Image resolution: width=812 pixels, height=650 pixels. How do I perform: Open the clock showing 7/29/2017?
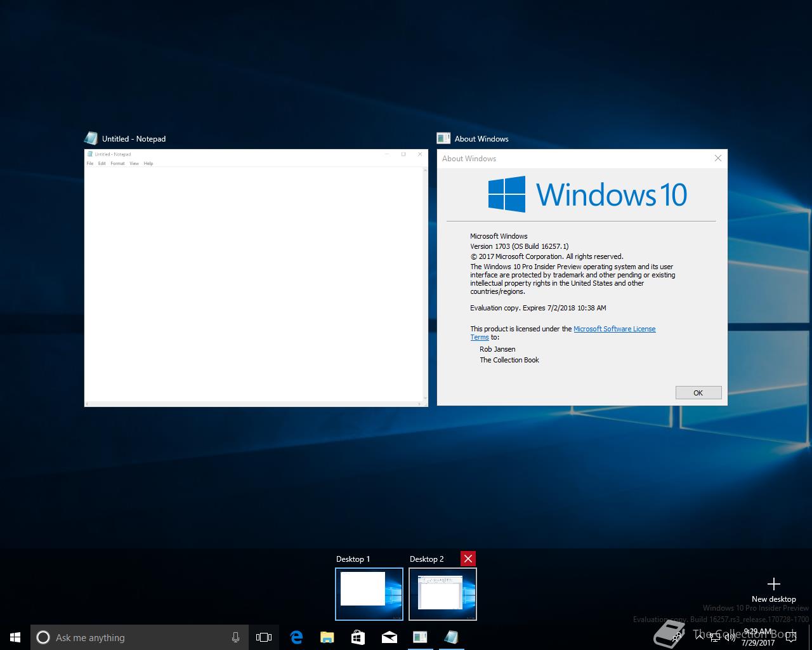[x=758, y=637]
